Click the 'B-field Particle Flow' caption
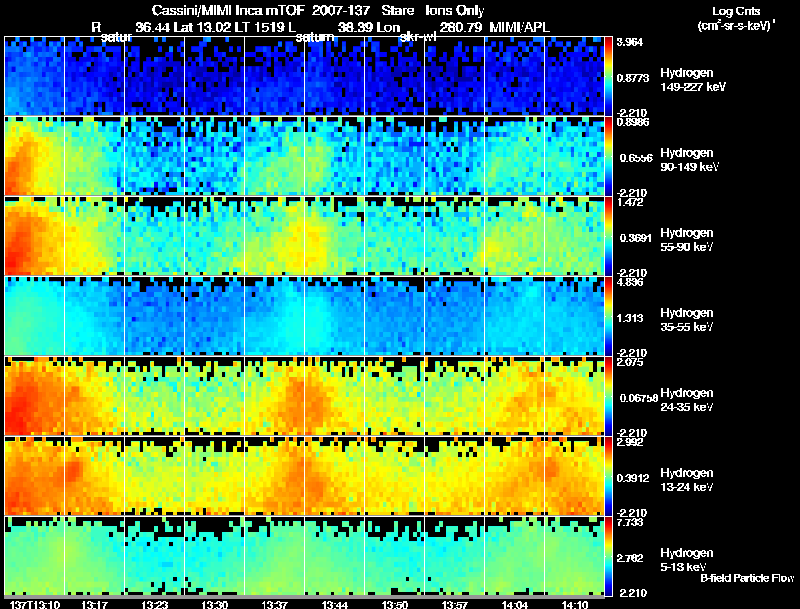The width and height of the screenshot is (800, 609). (x=747, y=578)
